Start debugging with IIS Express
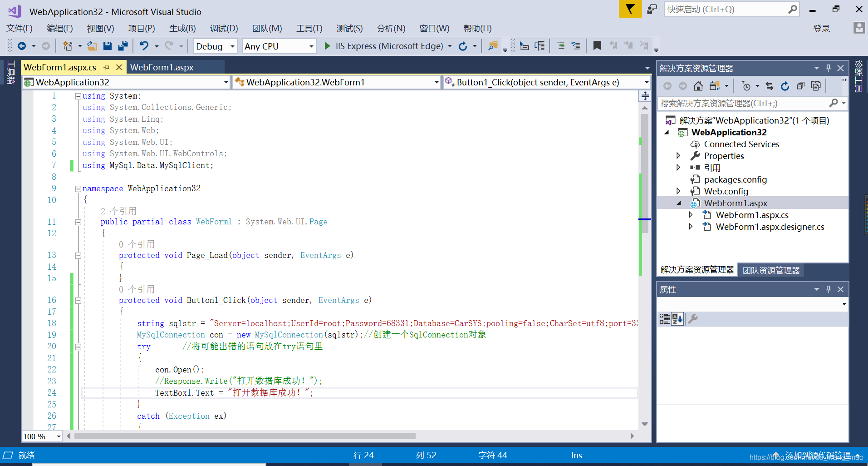The width and height of the screenshot is (868, 466). point(328,46)
